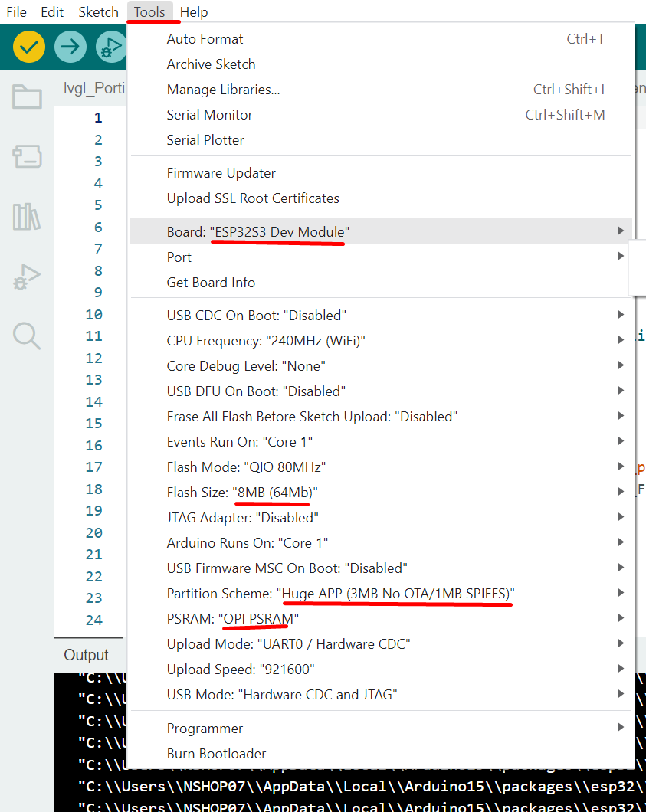Open the Boards Manager sidebar icon
Screen dimensions: 646x812
pos(27,156)
